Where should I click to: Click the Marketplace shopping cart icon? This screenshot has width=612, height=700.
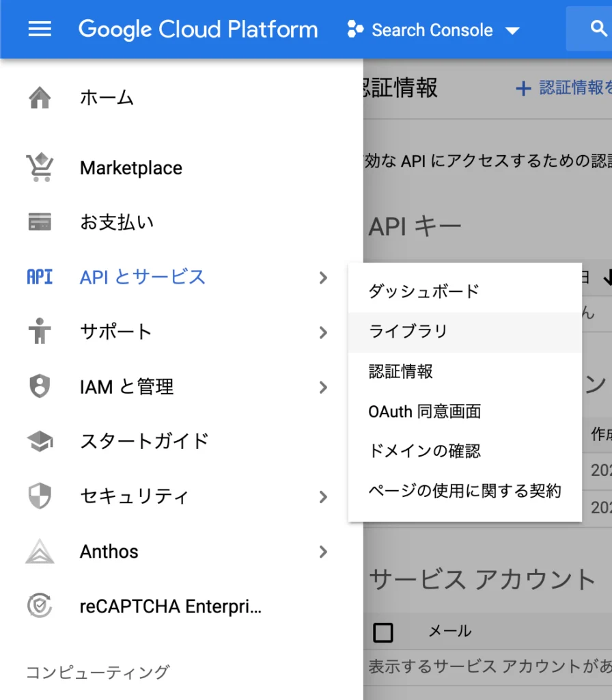pyautogui.click(x=40, y=167)
